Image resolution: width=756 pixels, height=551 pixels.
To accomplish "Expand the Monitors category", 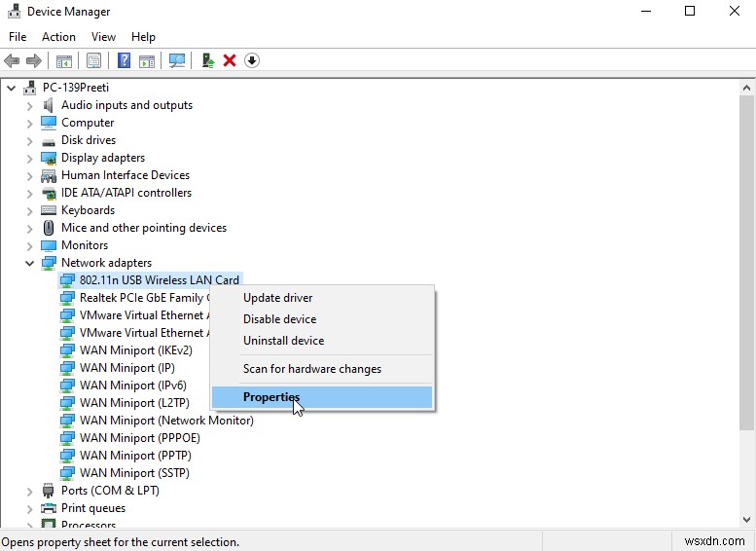I will pos(30,246).
